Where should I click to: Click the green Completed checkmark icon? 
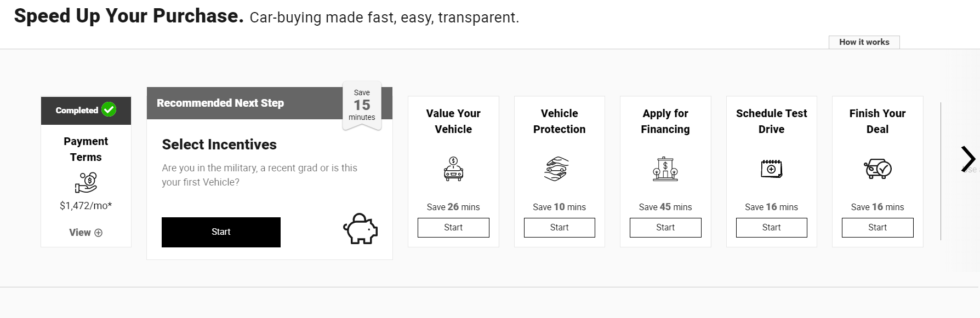[x=109, y=110]
